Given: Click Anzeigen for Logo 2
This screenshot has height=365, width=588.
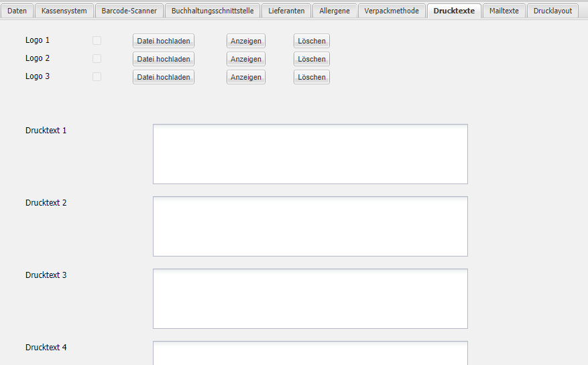Looking at the screenshot, I should (246, 59).
